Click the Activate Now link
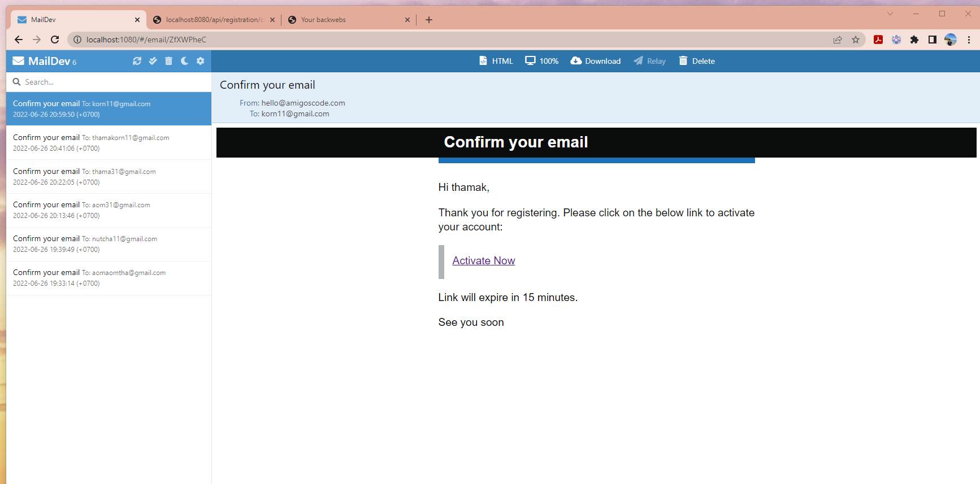This screenshot has height=484, width=980. click(x=483, y=260)
